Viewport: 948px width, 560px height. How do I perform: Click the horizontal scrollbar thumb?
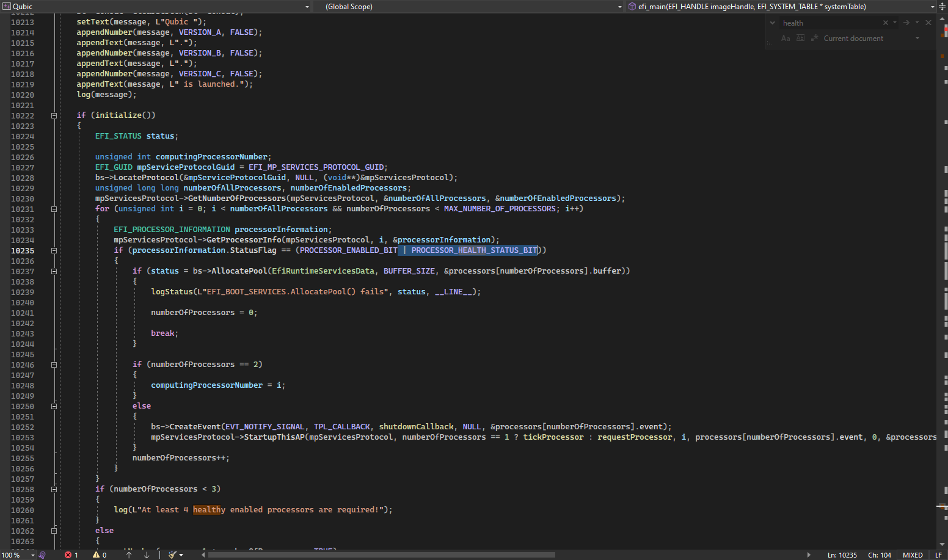coord(382,555)
